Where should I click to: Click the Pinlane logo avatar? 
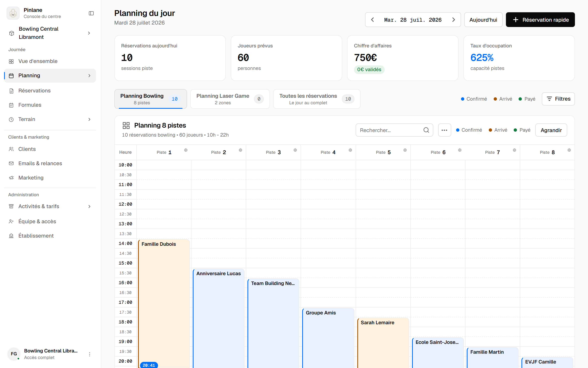tap(13, 13)
